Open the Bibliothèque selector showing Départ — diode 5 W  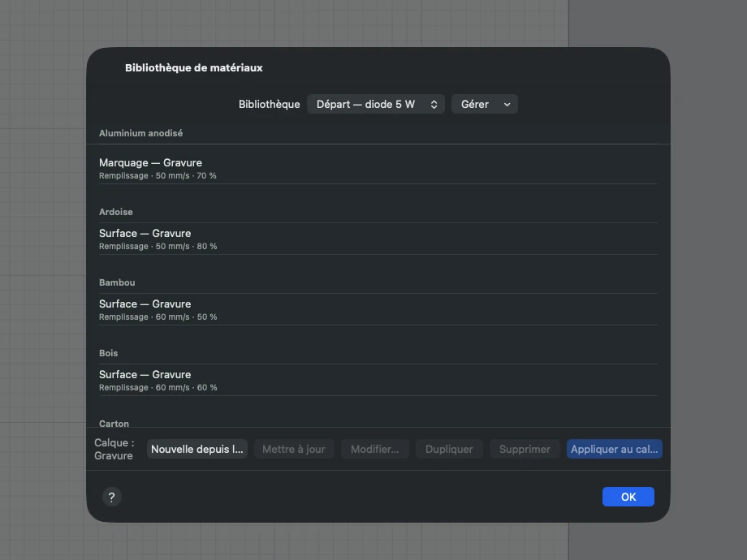pyautogui.click(x=375, y=104)
